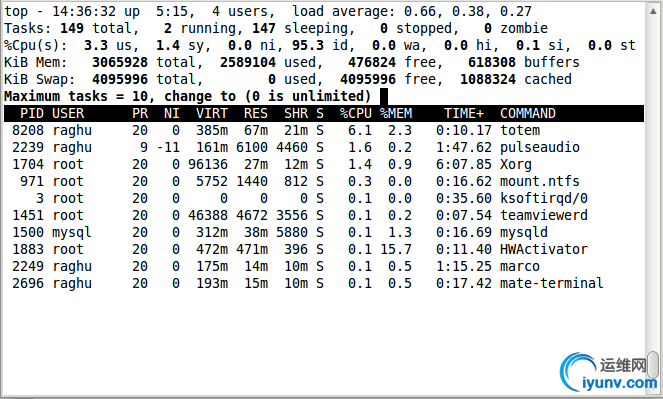Click the 'mate-terminal' command name
This screenshot has height=399, width=663.
click(x=551, y=283)
